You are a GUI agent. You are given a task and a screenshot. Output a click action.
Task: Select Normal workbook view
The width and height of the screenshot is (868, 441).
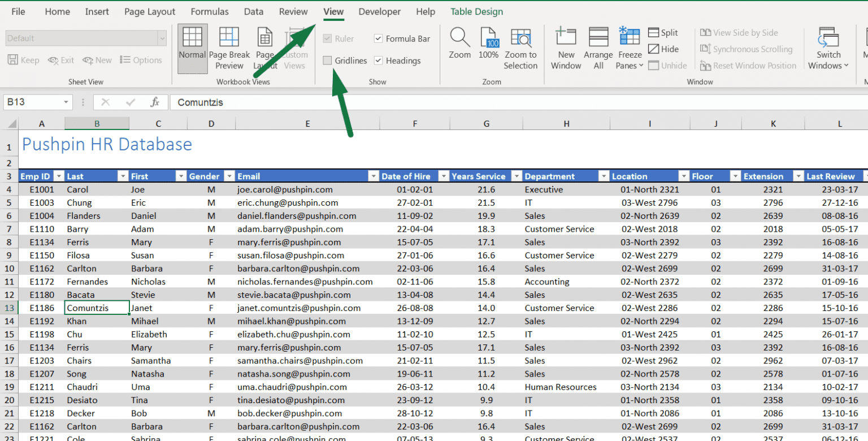point(192,47)
